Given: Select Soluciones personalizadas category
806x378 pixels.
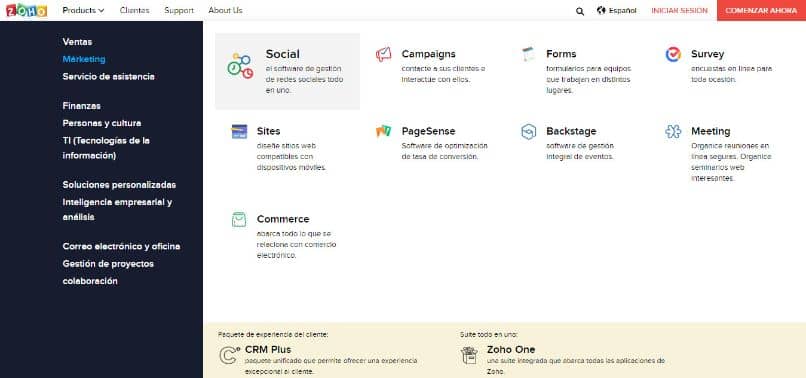Looking at the screenshot, I should pyautogui.click(x=119, y=185).
